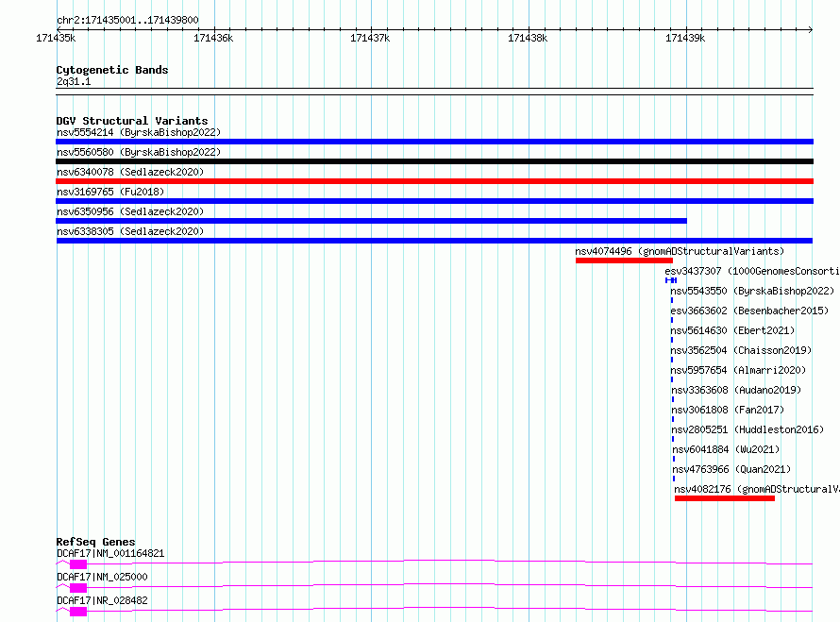Click the RefSeq Genes track title

[x=95, y=542]
